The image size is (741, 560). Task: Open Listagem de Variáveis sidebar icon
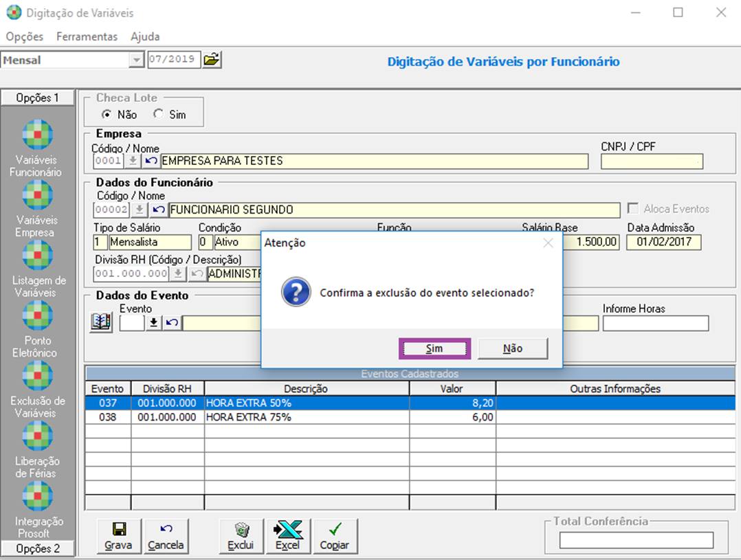[x=37, y=256]
